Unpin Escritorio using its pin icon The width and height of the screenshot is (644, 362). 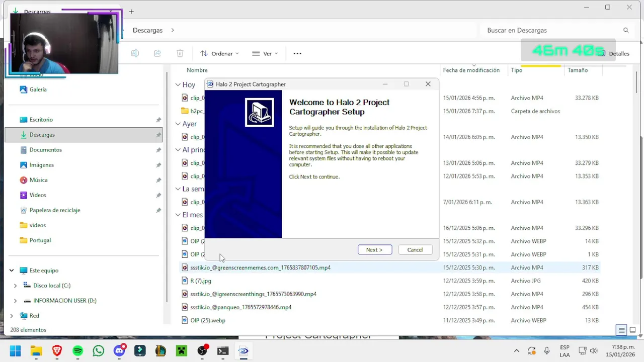pos(158,120)
